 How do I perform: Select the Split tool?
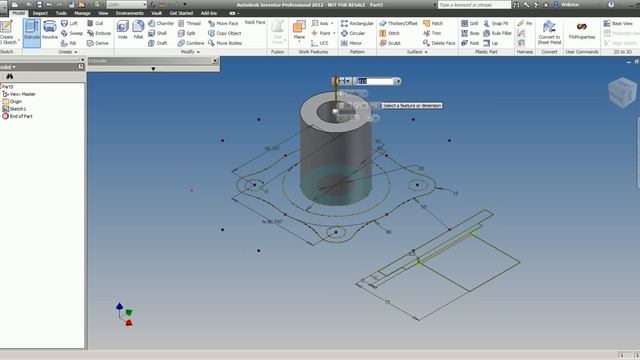187,33
